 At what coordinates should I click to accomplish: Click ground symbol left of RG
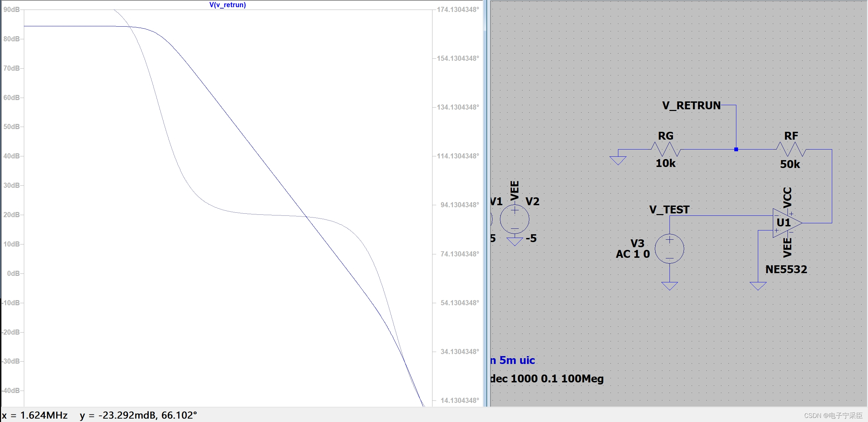[x=618, y=160]
